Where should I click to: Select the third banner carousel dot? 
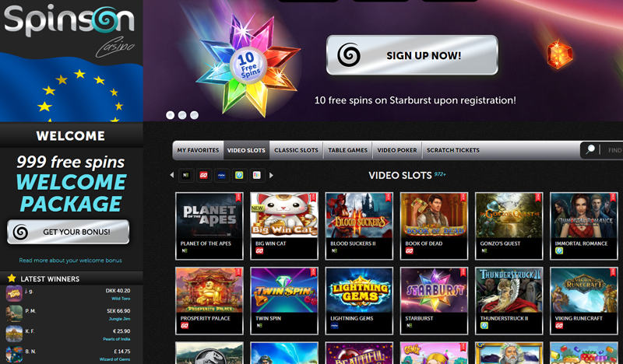point(194,115)
